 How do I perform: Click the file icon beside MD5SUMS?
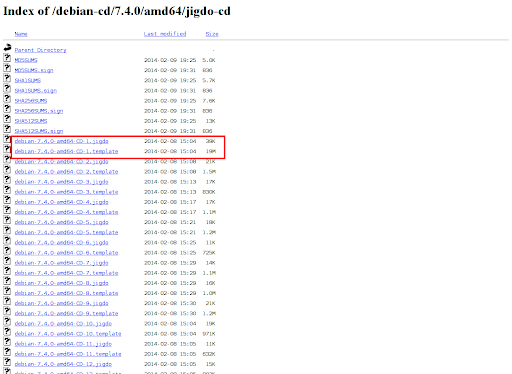[x=7, y=58]
